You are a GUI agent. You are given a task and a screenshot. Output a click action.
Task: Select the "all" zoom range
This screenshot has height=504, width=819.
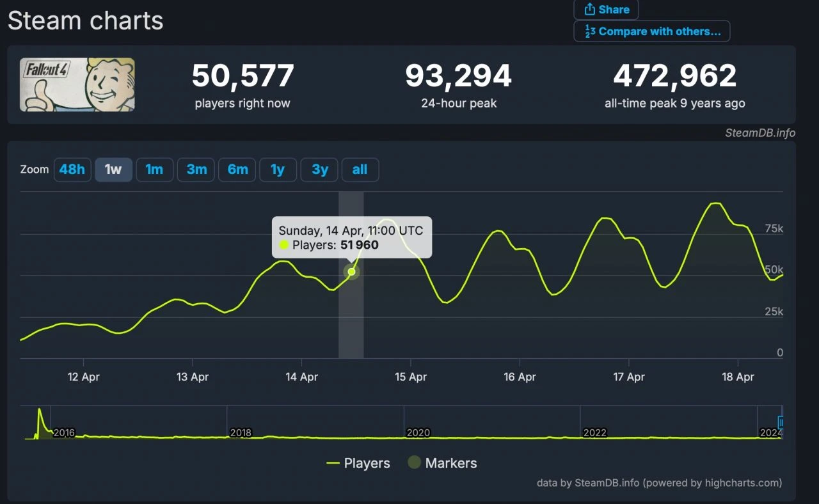[360, 169]
